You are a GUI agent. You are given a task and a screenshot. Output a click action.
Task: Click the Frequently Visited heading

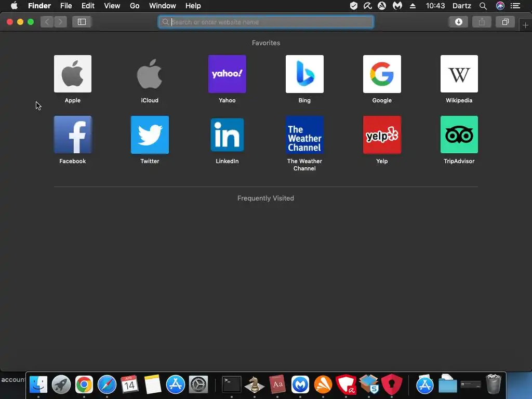[265, 198]
